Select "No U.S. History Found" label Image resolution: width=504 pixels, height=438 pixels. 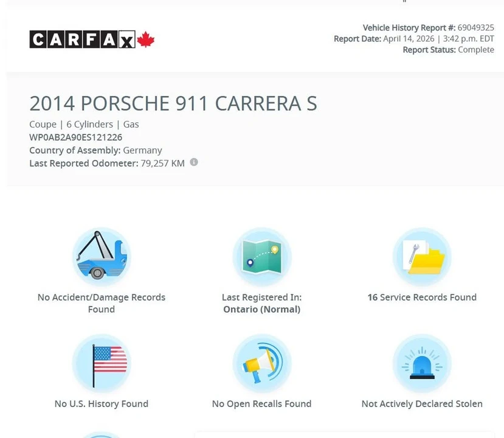tap(102, 403)
